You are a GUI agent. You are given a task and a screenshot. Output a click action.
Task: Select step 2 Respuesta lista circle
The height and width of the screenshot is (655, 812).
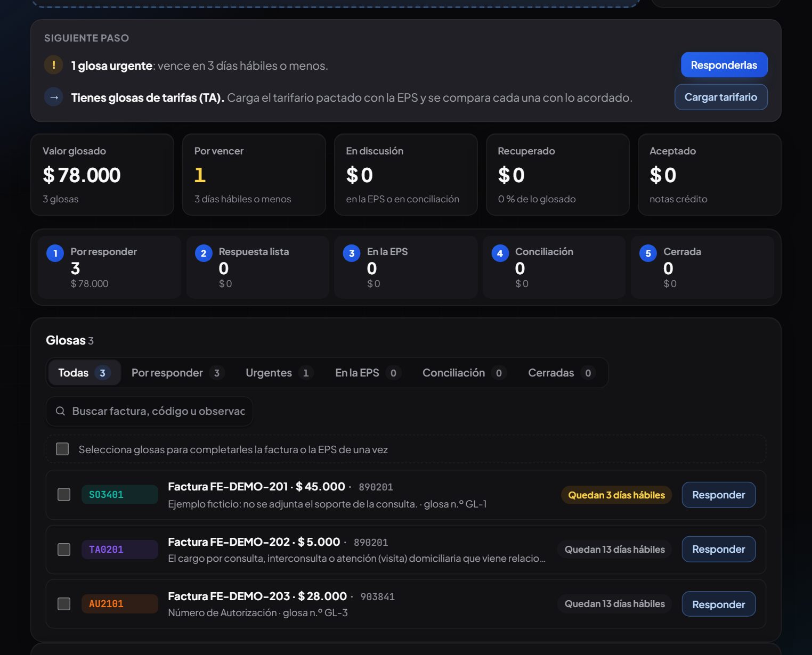coord(204,253)
